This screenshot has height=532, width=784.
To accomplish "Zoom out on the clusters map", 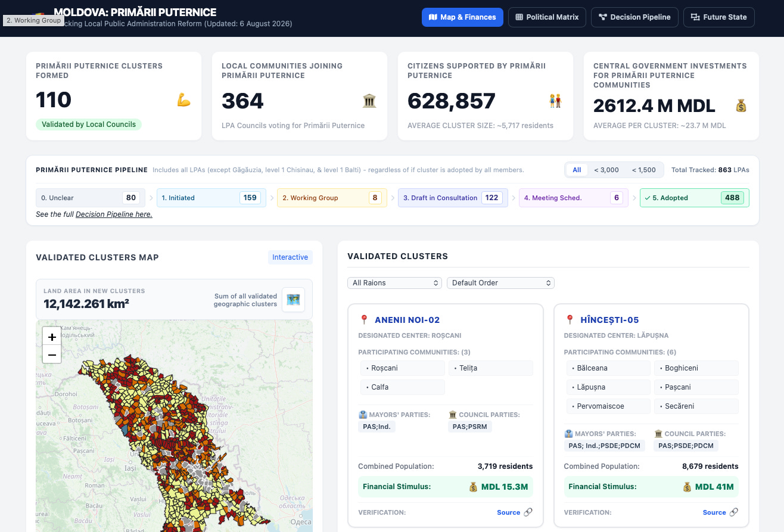I will [x=52, y=354].
